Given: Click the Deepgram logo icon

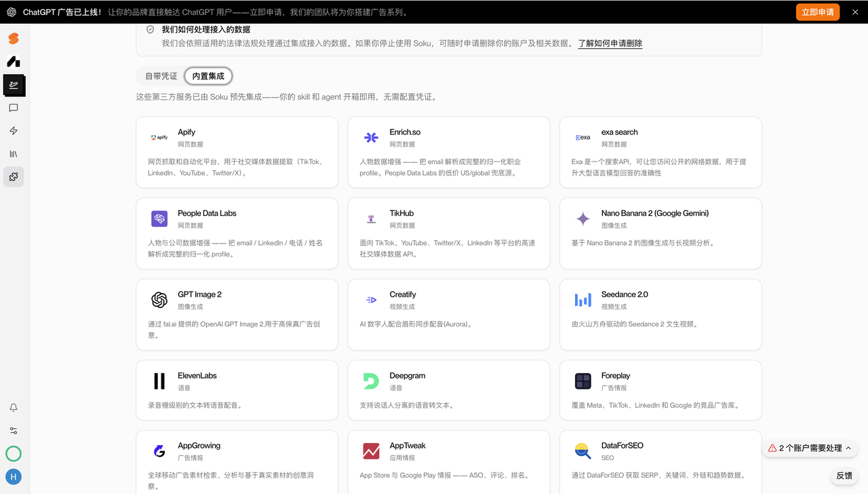Looking at the screenshot, I should pos(371,381).
